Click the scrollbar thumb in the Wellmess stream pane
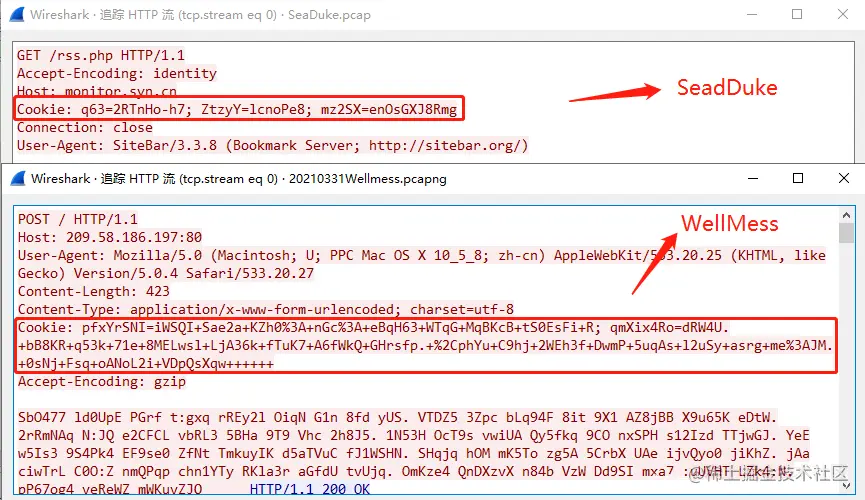The height and width of the screenshot is (500, 865). [x=846, y=232]
